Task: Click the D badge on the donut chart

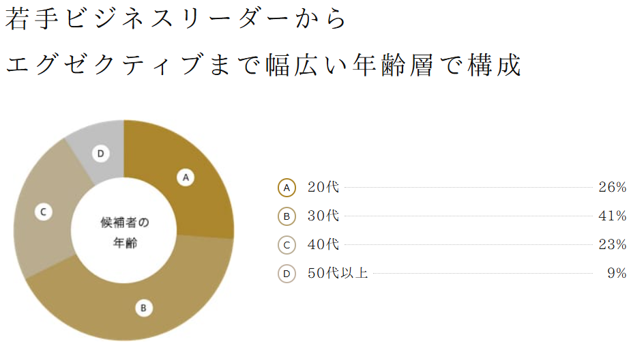Action: point(101,154)
